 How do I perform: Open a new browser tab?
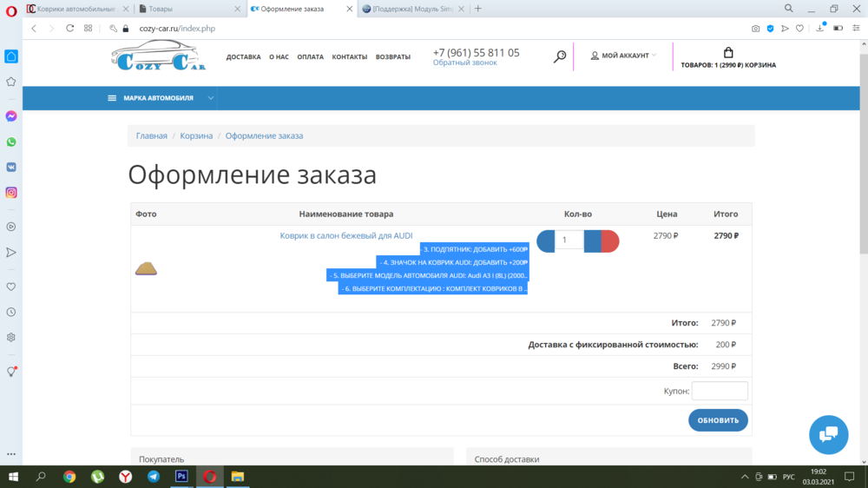coord(478,9)
